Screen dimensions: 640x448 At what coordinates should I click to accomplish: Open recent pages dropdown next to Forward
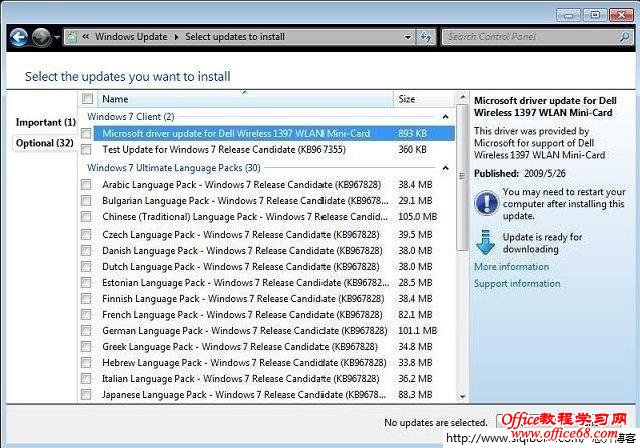click(x=56, y=38)
